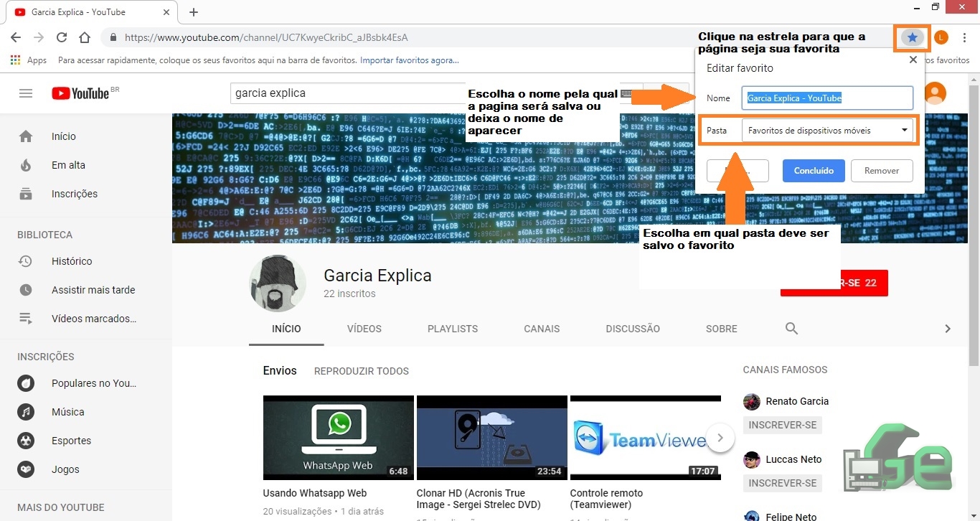This screenshot has height=521, width=980.
Task: Open the Apps shortcut in bookmarks bar
Action: click(29, 60)
